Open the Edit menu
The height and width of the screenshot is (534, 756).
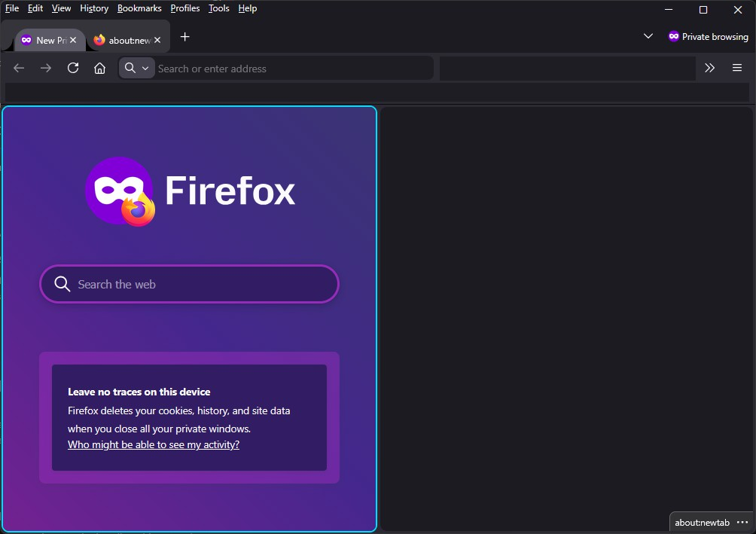pyautogui.click(x=35, y=8)
